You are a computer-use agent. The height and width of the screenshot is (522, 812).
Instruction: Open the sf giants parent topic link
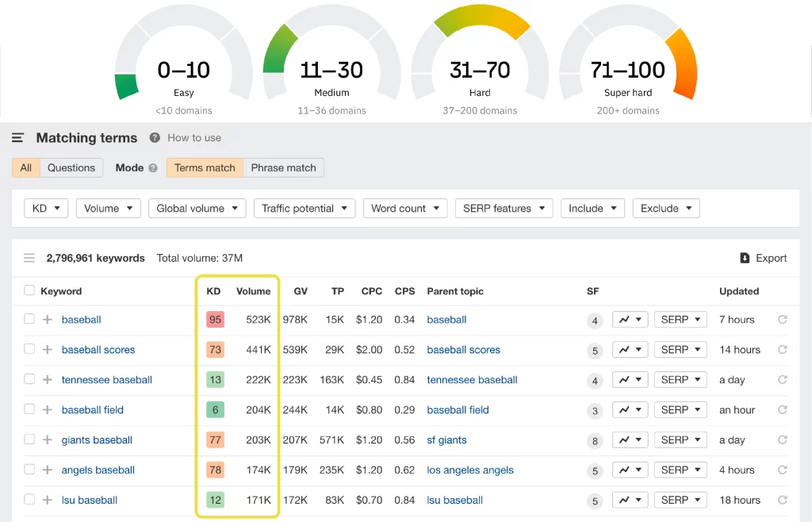(x=446, y=439)
